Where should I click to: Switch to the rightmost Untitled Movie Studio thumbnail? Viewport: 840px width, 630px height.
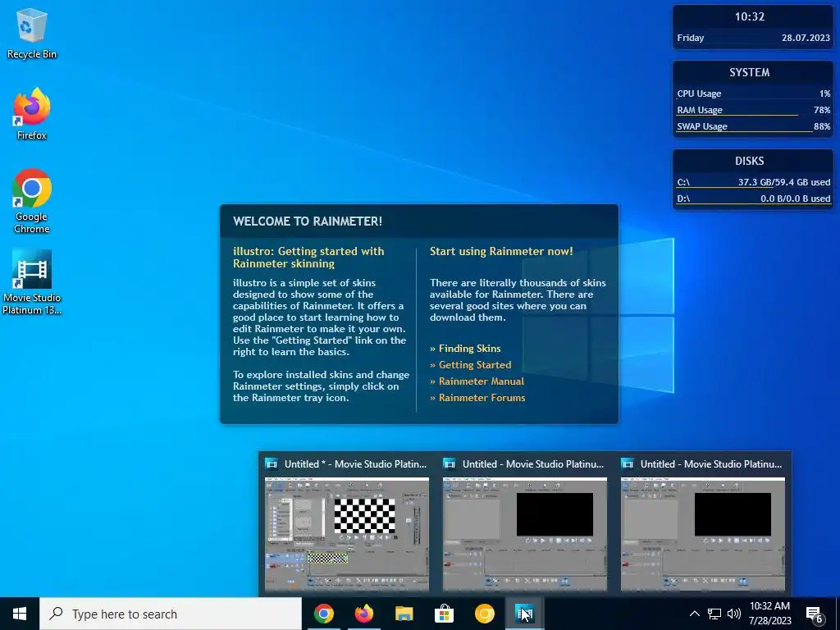point(703,534)
